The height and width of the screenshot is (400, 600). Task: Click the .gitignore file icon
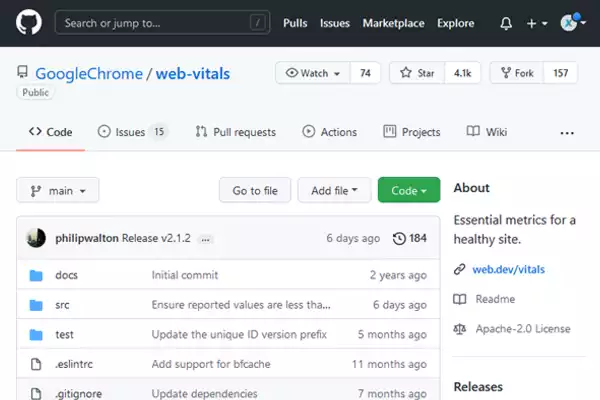tap(36, 393)
